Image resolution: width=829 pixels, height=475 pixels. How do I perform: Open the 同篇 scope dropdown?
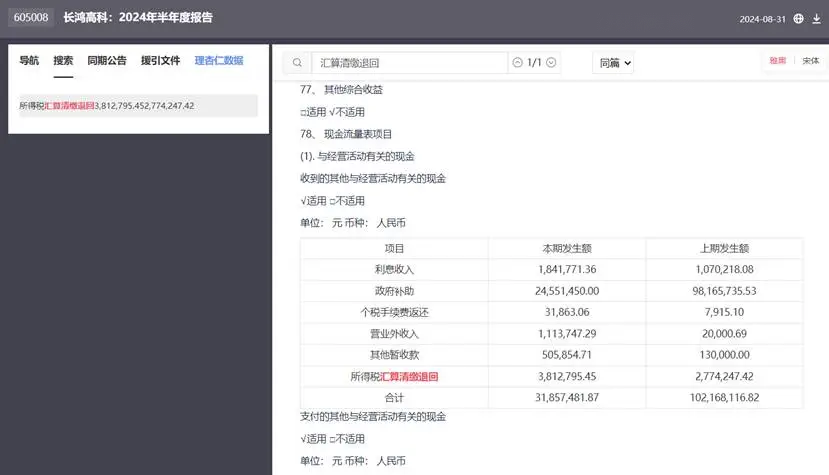coord(613,63)
